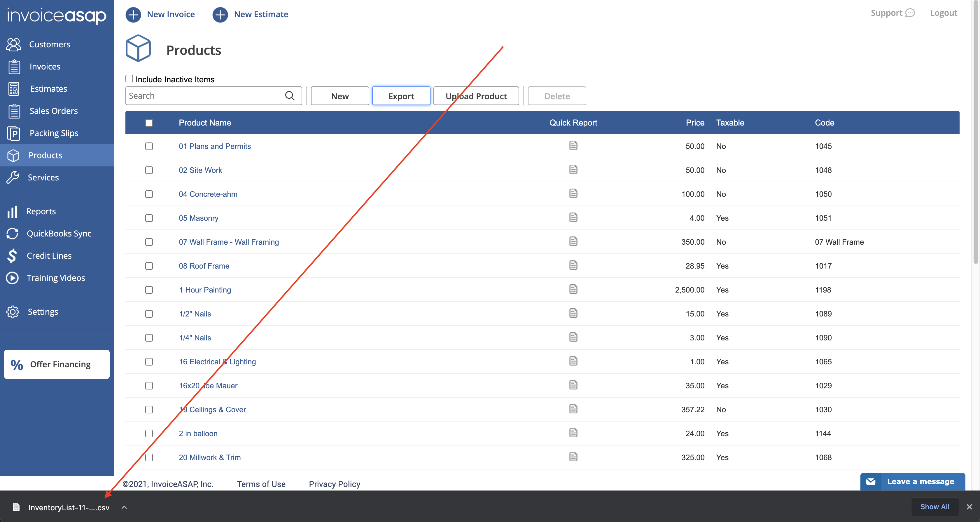
Task: Click in the product Search field
Action: [x=202, y=96]
